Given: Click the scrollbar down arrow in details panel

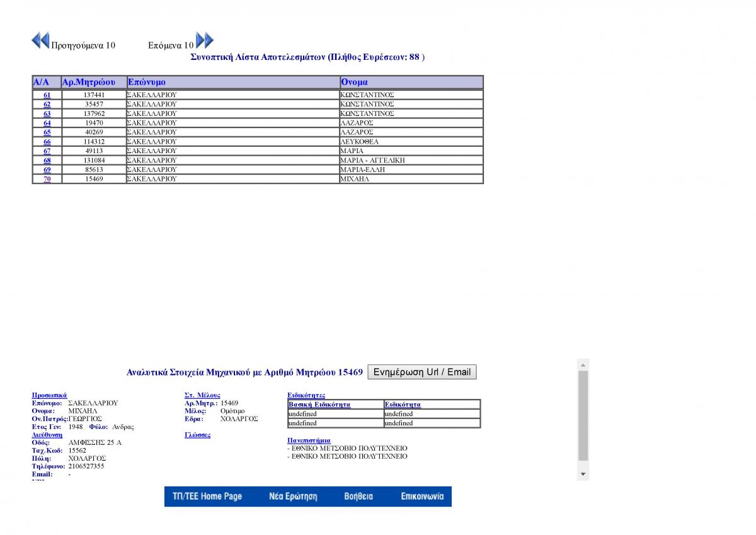Looking at the screenshot, I should [x=583, y=474].
